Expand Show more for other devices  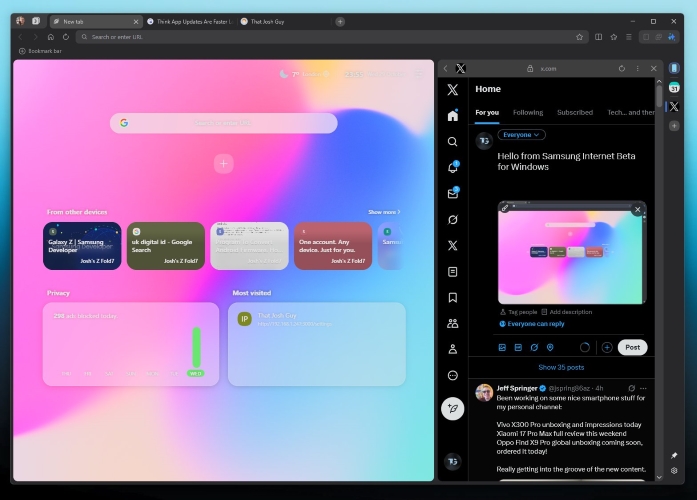[x=384, y=212]
